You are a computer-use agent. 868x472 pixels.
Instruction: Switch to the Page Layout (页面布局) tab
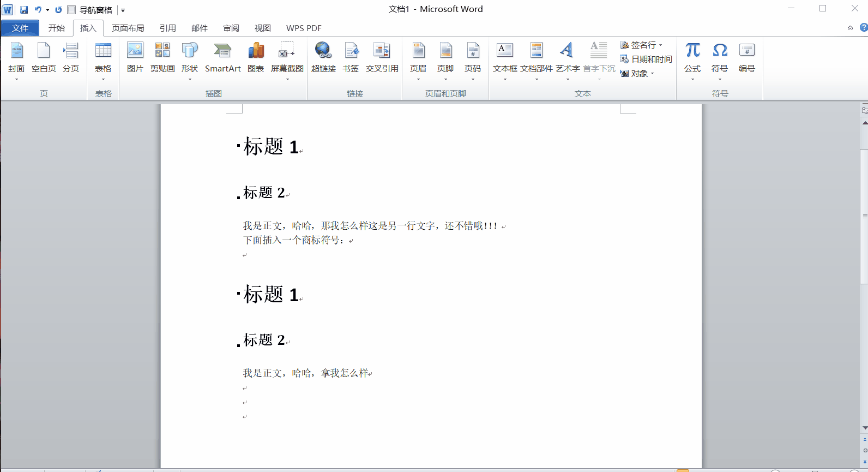(x=128, y=28)
